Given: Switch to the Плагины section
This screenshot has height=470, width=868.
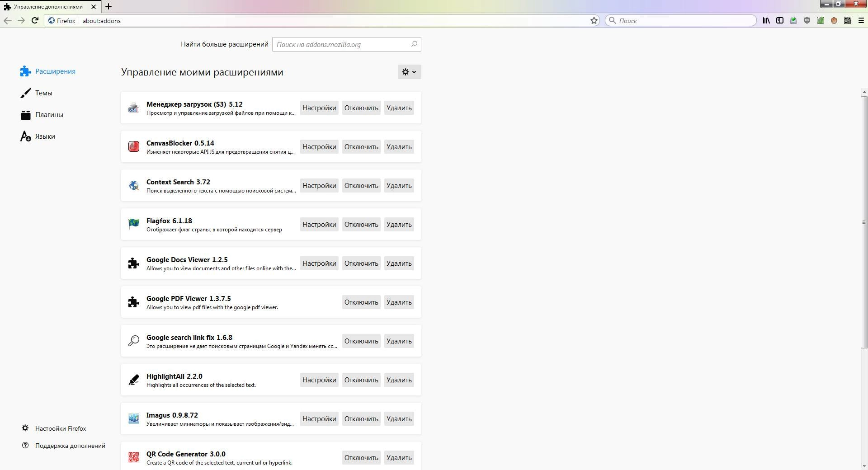Looking at the screenshot, I should (42, 115).
